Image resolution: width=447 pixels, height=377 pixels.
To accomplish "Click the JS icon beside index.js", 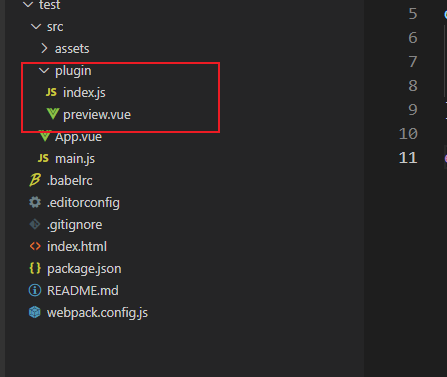I will (51, 92).
